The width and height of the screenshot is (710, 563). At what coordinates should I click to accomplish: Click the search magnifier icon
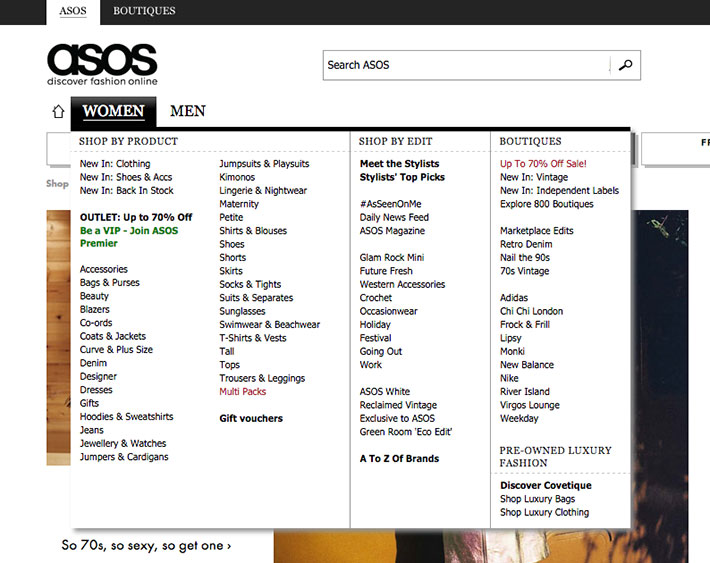[x=625, y=65]
